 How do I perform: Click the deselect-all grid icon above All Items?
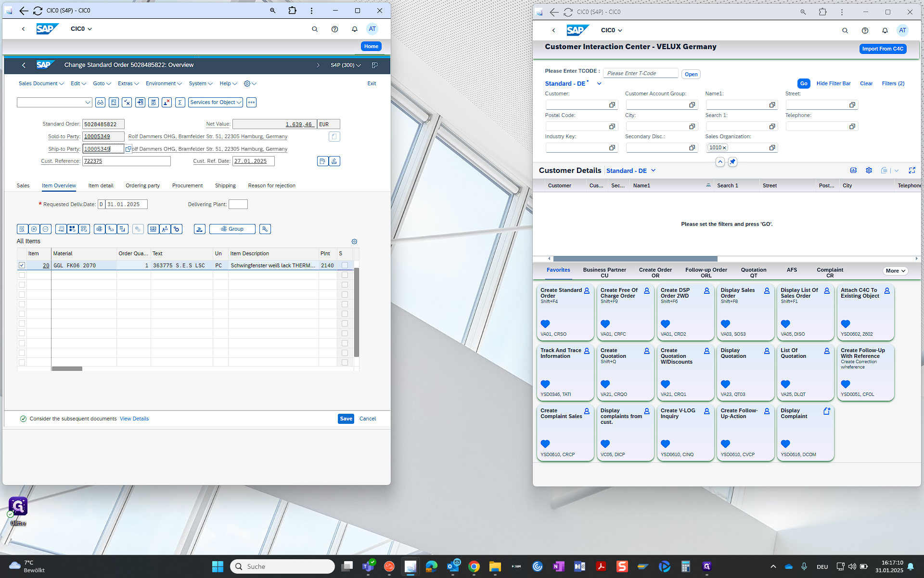[84, 229]
